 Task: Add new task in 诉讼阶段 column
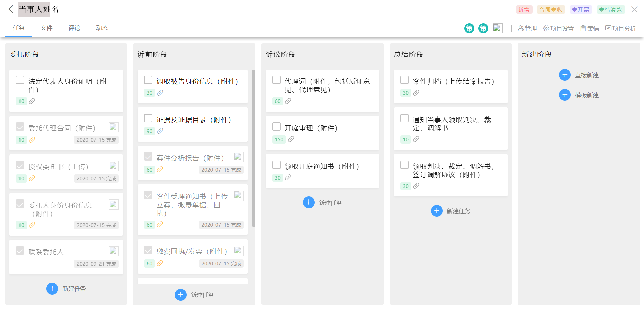coord(323,203)
